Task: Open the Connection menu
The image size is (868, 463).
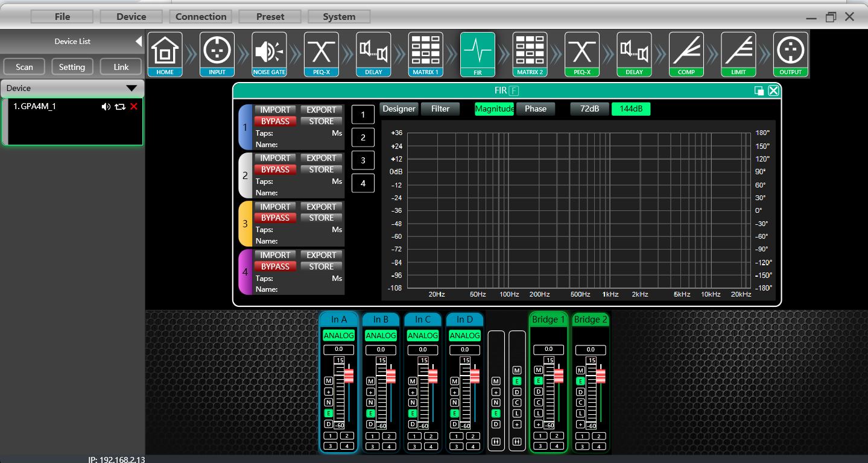Action: coord(200,16)
